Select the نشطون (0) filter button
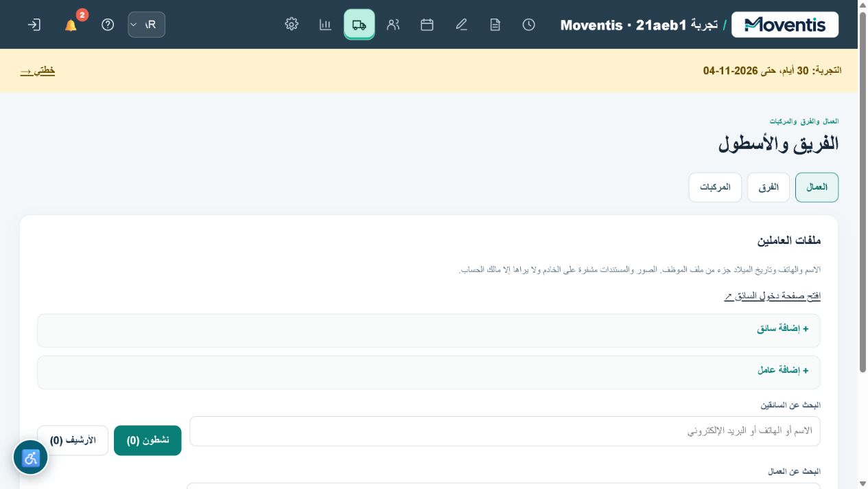Screen dimensions: 868x489 coord(148,440)
